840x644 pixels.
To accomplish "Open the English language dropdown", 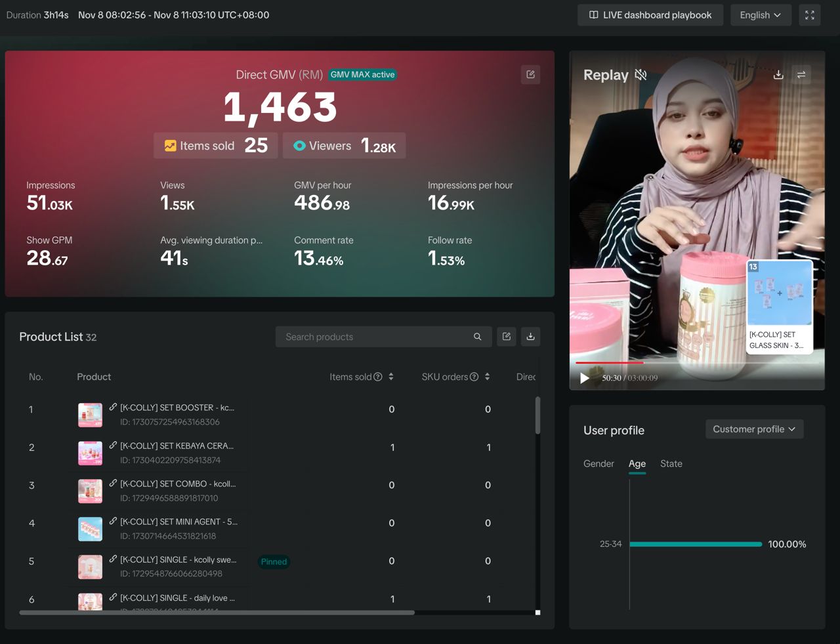I will [x=760, y=15].
